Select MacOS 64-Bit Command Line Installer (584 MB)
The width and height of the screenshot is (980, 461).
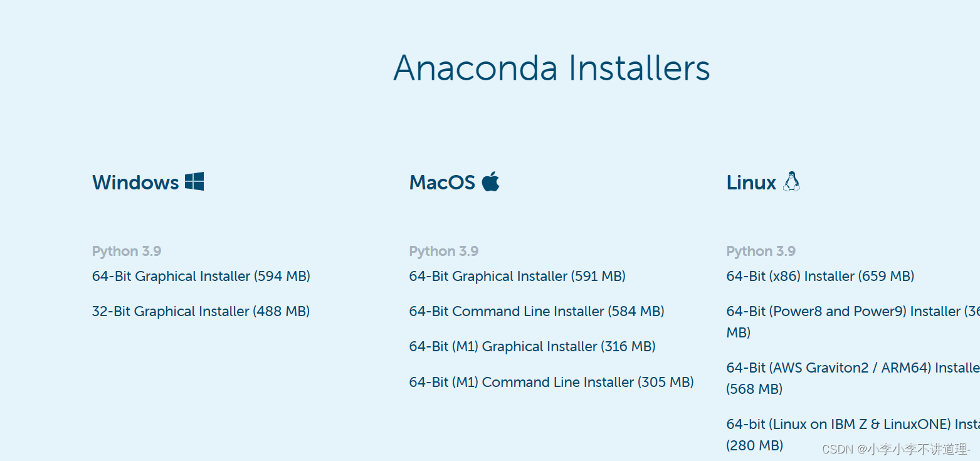pyautogui.click(x=537, y=311)
